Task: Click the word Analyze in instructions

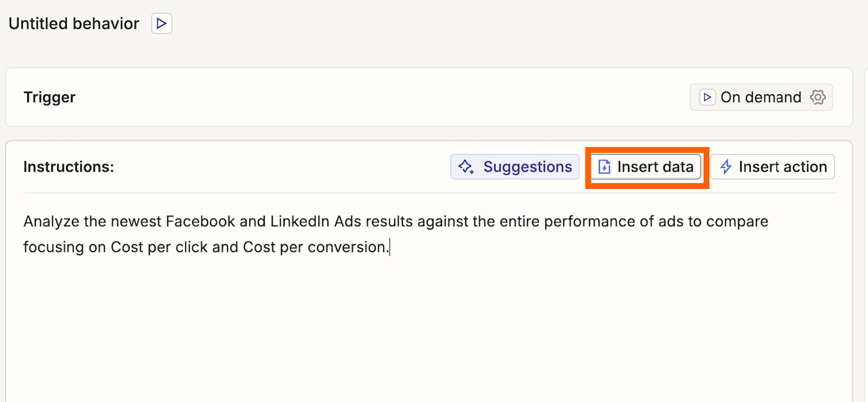Action: 51,221
